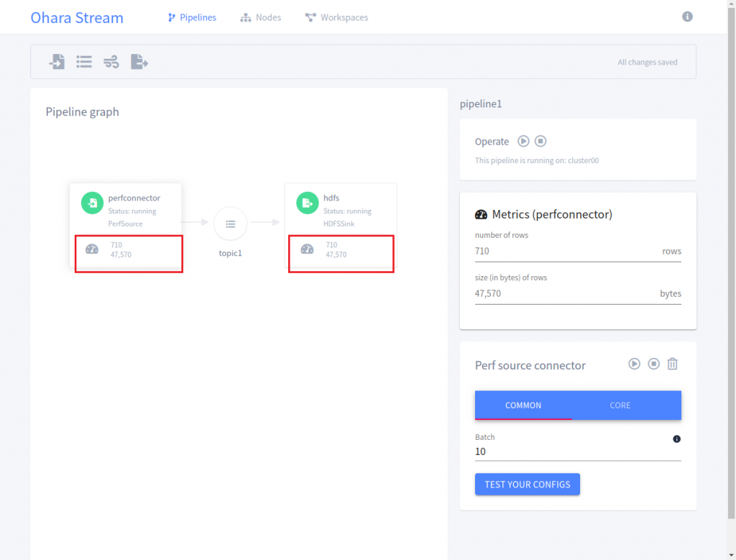Screen dimensions: 736x560
Task: Open the Pipelines navigation tab
Action: (192, 17)
